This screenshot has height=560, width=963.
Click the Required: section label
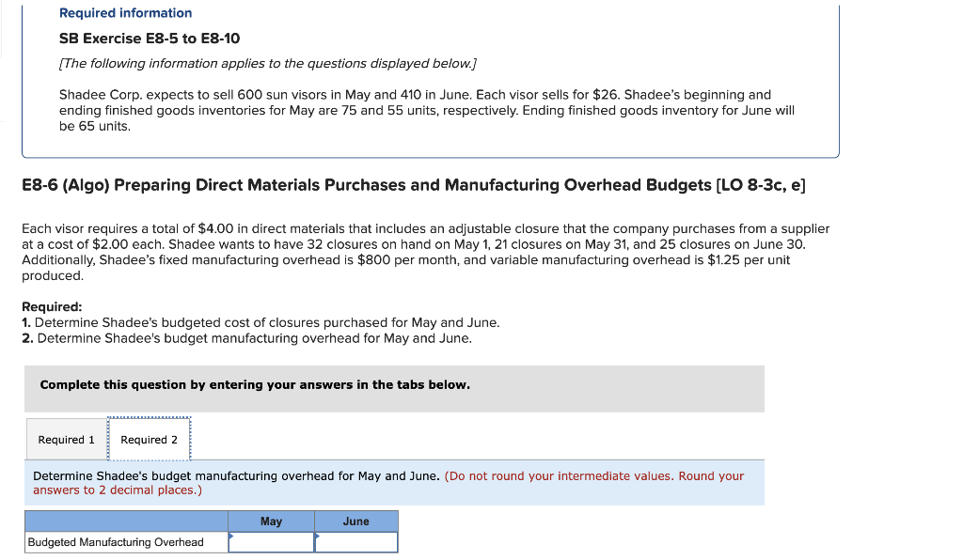(x=51, y=306)
